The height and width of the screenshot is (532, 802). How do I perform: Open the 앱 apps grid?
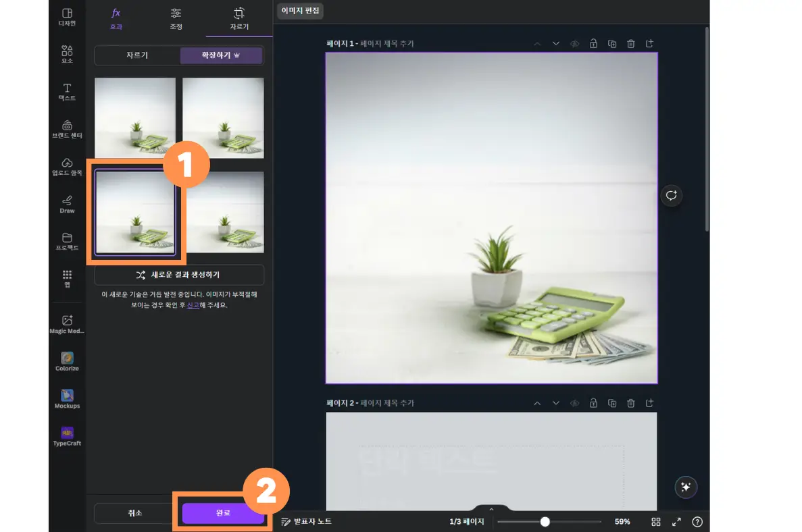point(67,279)
